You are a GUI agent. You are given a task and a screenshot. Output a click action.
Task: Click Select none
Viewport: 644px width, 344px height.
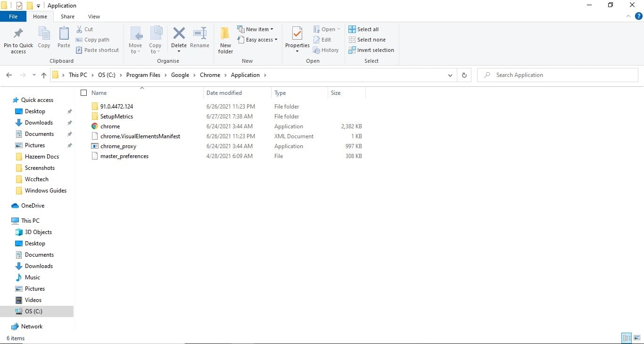pyautogui.click(x=367, y=40)
